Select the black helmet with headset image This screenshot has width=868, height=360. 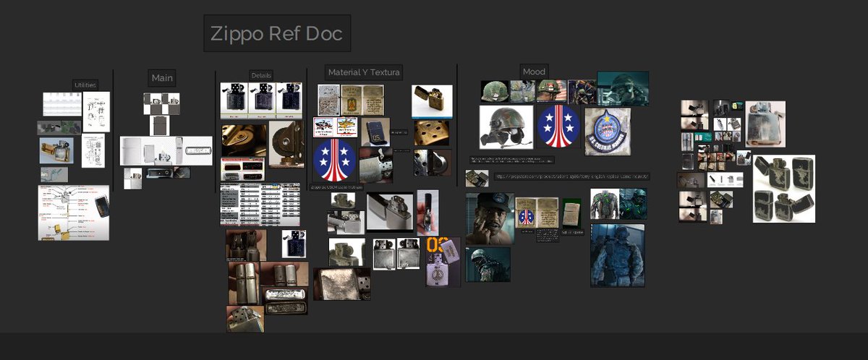coord(506,127)
